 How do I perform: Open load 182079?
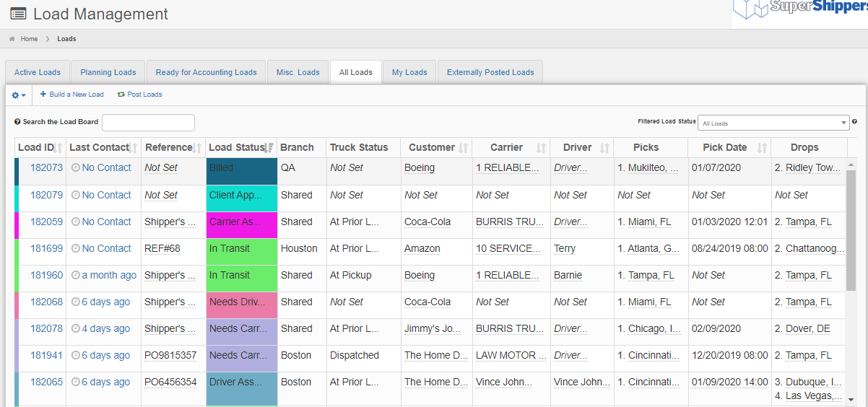tap(46, 195)
